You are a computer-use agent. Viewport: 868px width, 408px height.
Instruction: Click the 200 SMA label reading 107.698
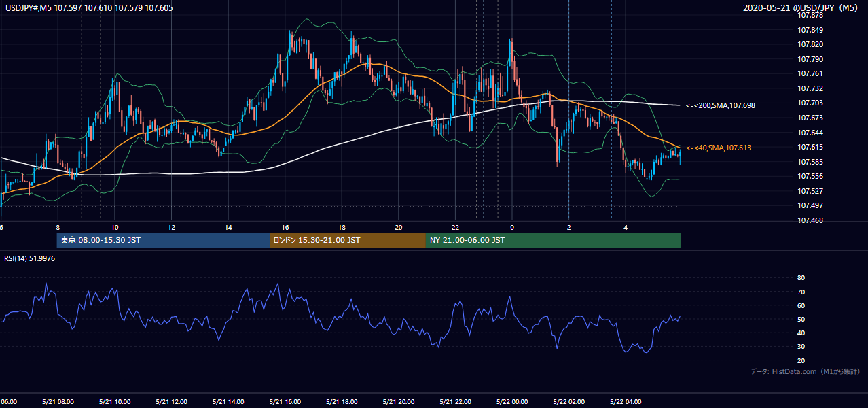[721, 105]
